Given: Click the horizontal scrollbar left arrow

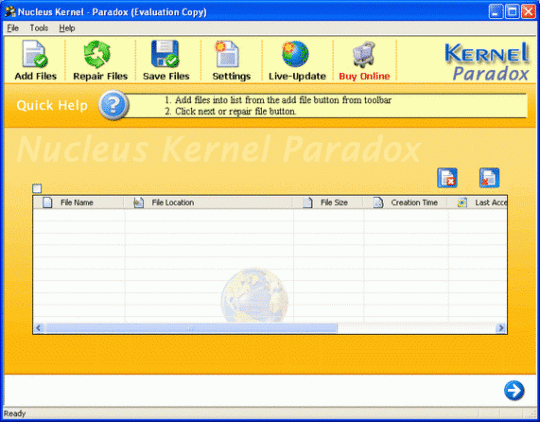Looking at the screenshot, I should coord(39,328).
